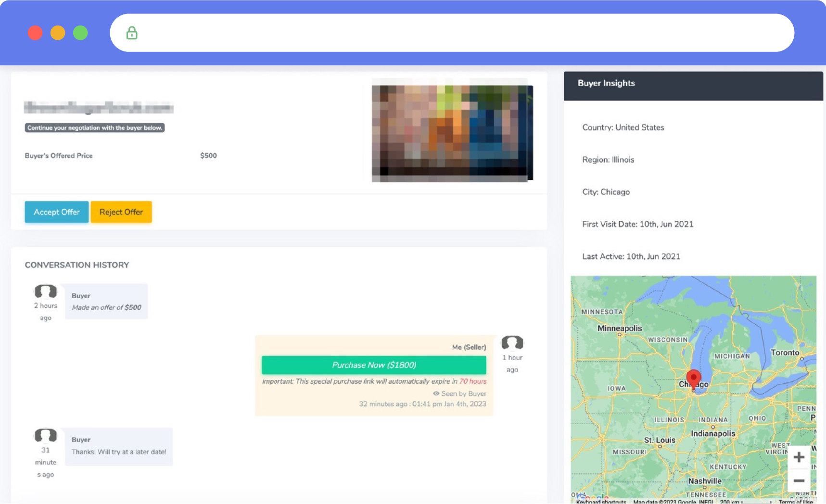Click the Terms of Use map link
The height and width of the screenshot is (504, 826).
pos(796,501)
